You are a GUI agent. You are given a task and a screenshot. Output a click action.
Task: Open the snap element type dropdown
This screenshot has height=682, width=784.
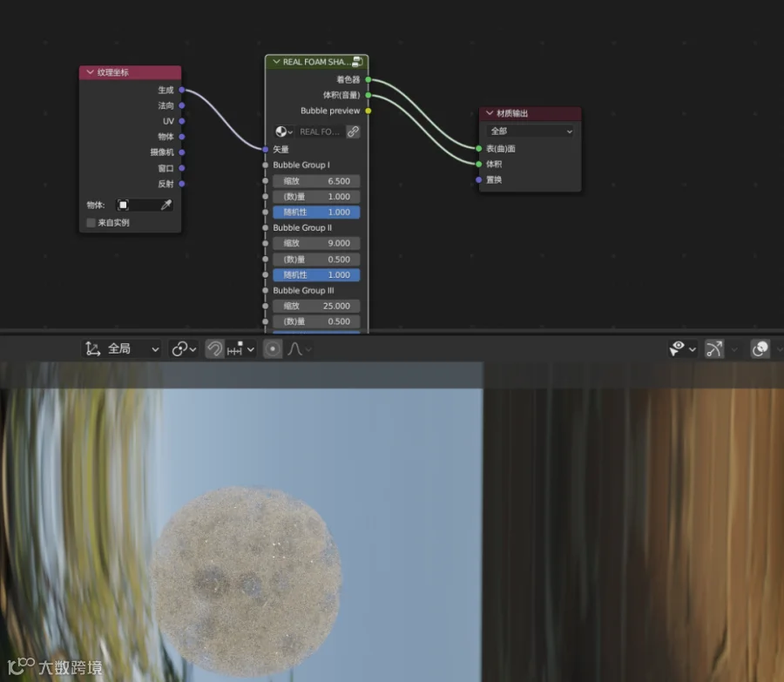[x=240, y=349]
